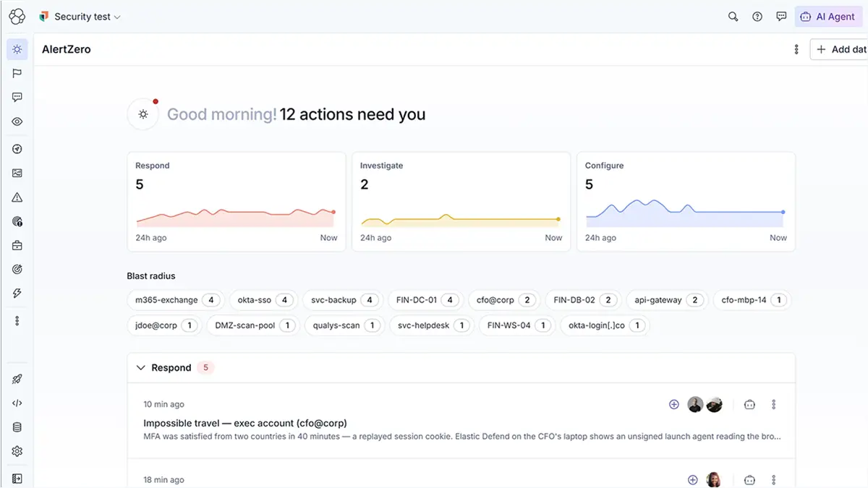Open the target icon in sidebar
Screen dimensions: 868x488
click(17, 269)
